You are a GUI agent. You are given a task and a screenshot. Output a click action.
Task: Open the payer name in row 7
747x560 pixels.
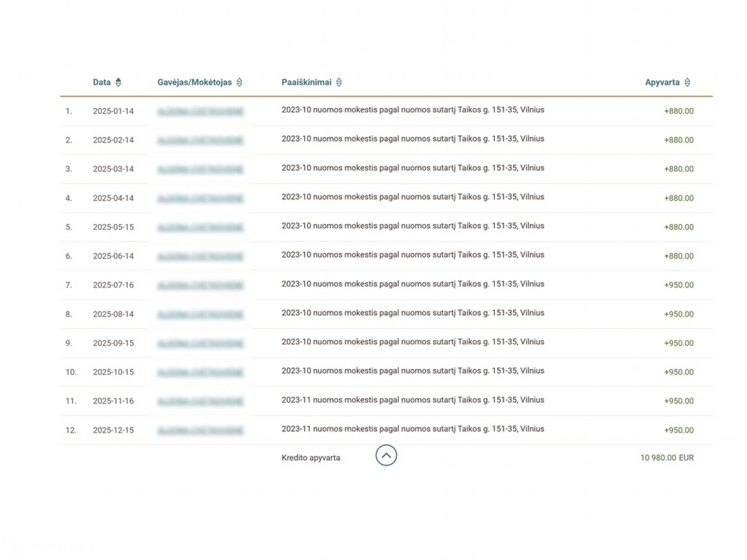click(x=200, y=285)
